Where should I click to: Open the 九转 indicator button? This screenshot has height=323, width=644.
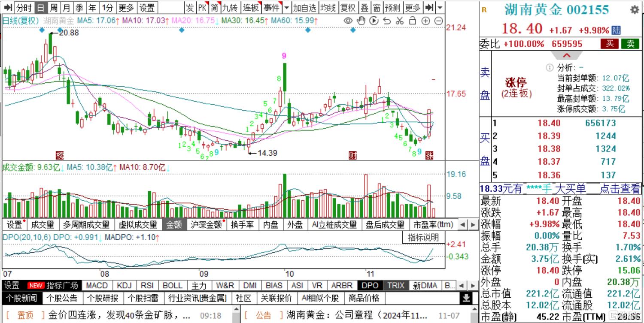coord(229,7)
